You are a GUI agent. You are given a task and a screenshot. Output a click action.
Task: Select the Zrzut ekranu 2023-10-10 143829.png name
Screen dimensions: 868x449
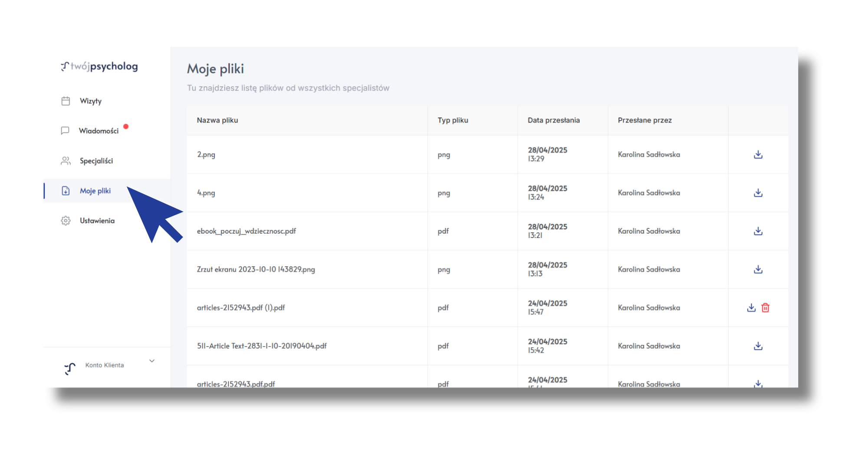256,269
